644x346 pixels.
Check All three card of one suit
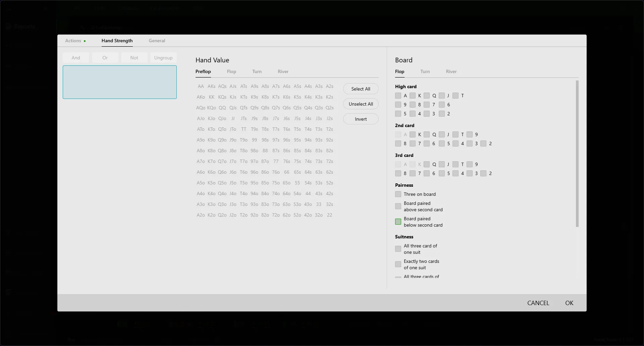[x=398, y=249]
